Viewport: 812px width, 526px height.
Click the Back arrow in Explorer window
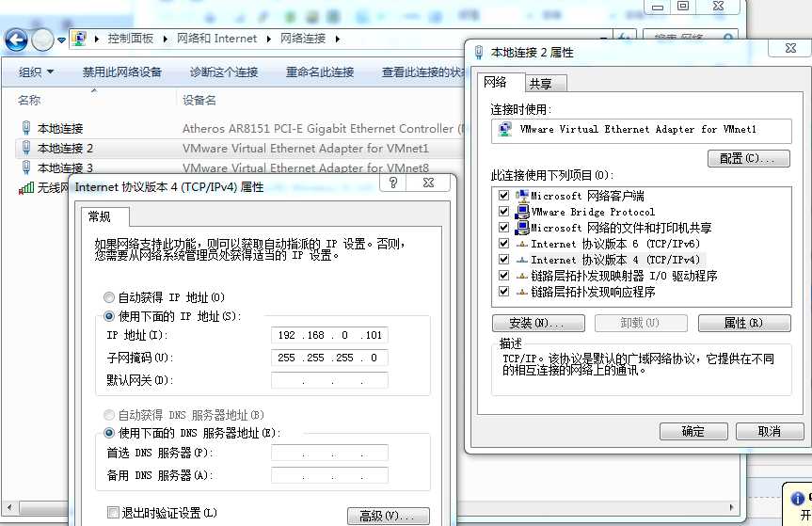pos(16,40)
